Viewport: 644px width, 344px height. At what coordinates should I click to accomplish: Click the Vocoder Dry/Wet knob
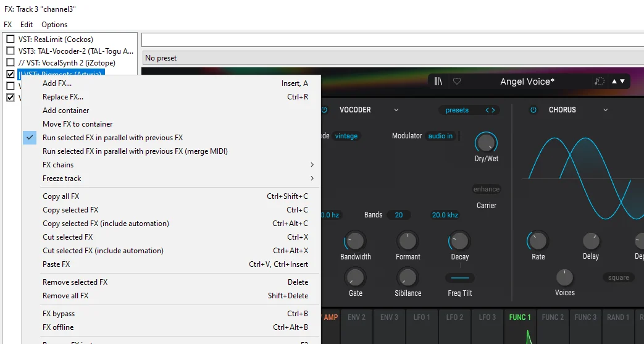tap(487, 142)
